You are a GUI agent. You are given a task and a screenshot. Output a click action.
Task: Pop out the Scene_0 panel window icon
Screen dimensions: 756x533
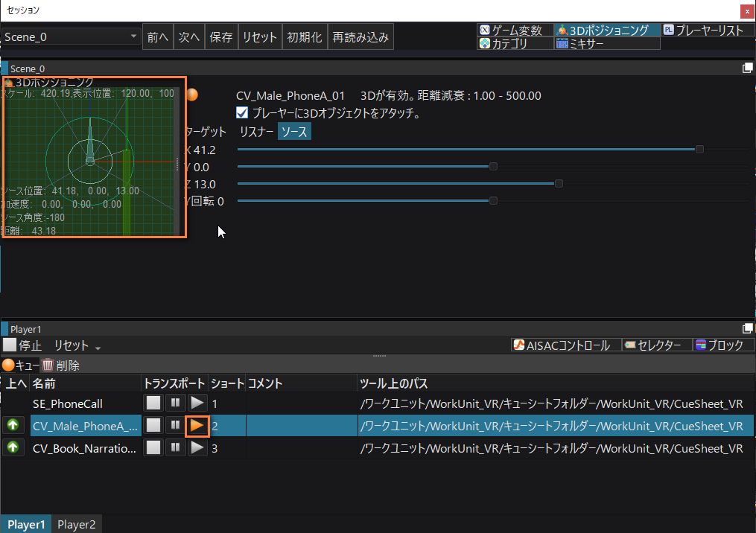point(747,68)
